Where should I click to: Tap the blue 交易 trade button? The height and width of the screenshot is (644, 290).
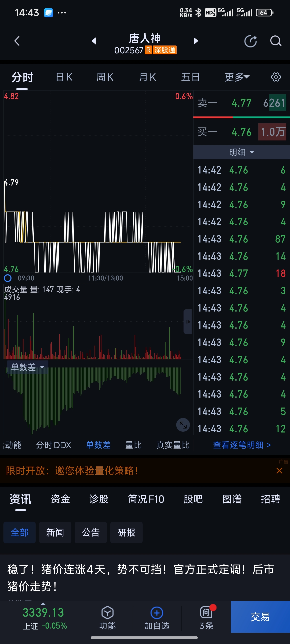[x=260, y=617]
